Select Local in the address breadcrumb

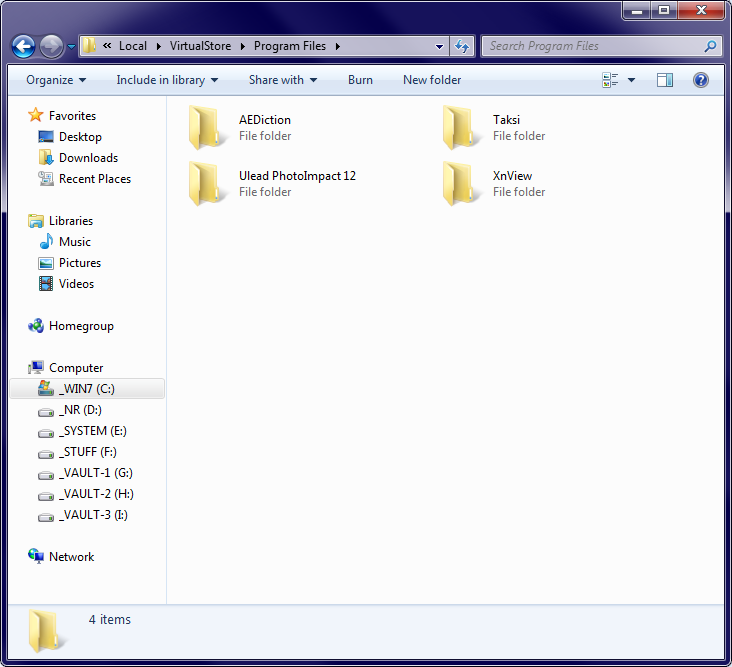click(133, 46)
